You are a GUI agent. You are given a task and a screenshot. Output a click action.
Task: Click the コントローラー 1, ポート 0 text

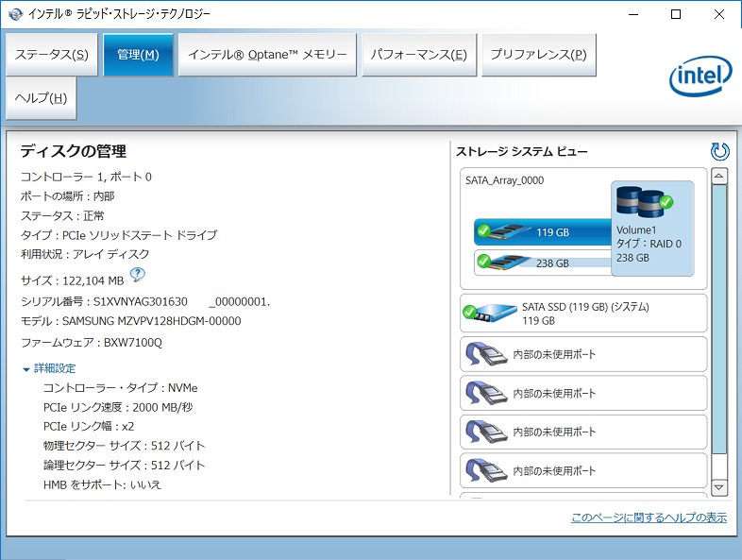[x=86, y=177]
